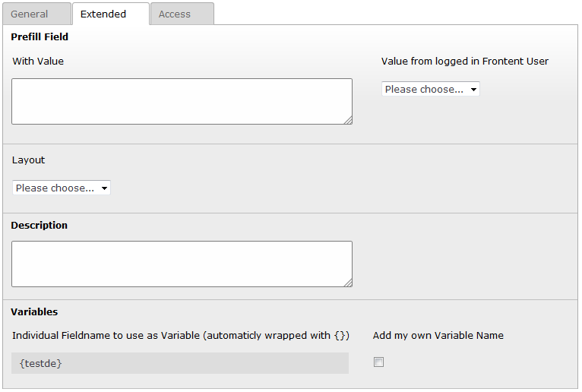The image size is (582, 392).
Task: Enable Add my own Variable Name checkbox
Action: [379, 362]
